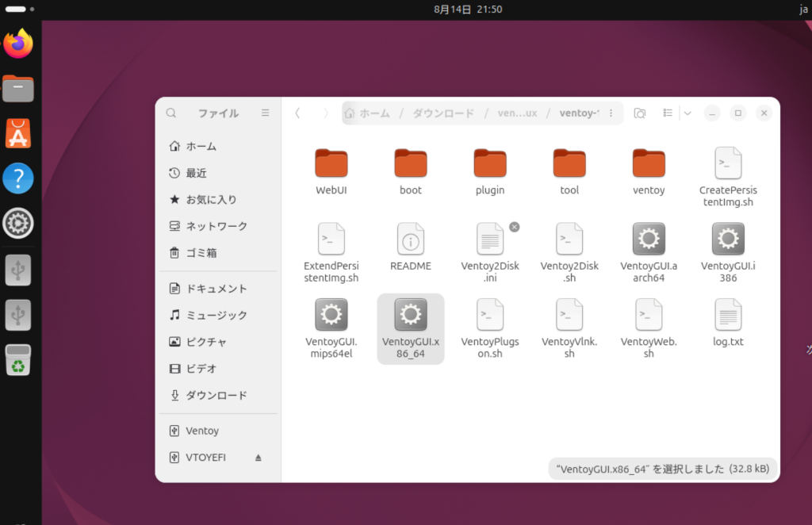Open the WebUI folder
Image resolution: width=812 pixels, height=525 pixels.
[x=331, y=172]
